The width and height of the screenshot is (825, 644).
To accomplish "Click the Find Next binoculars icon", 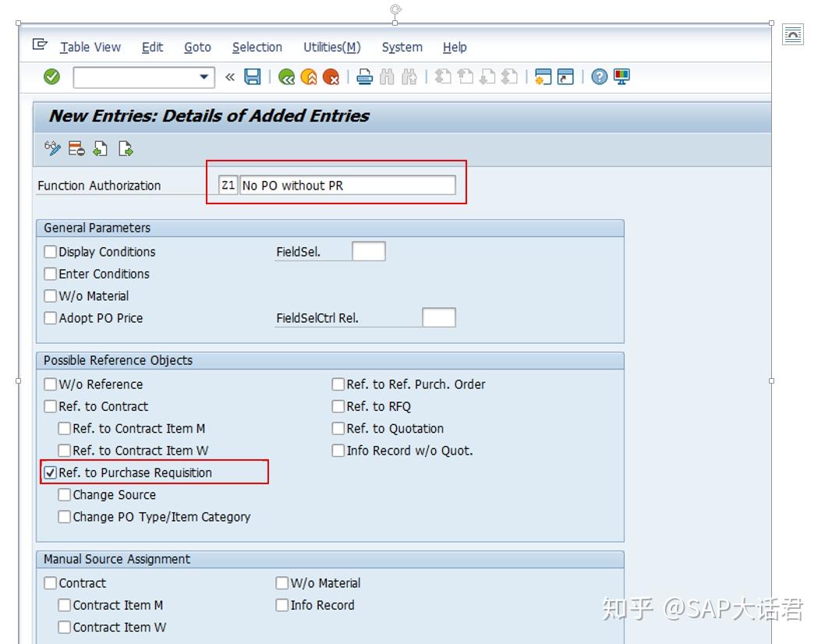I will coord(409,77).
